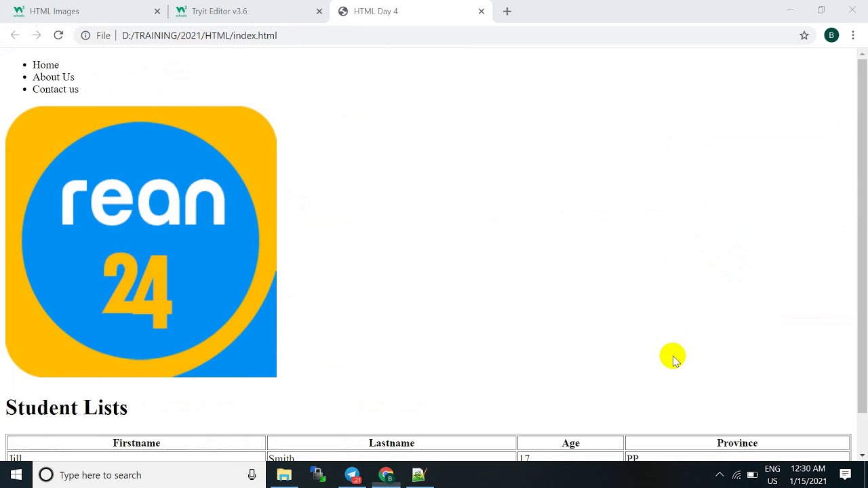Open the site information icon beside File

(x=85, y=35)
